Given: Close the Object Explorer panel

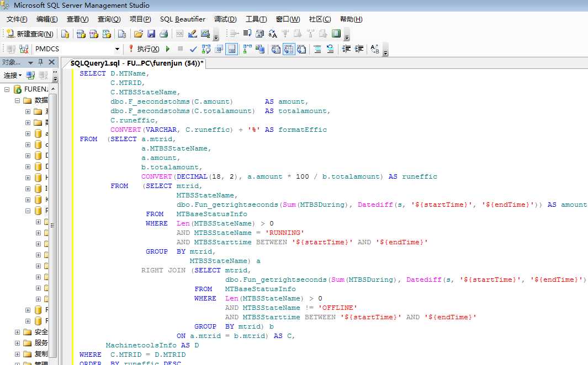Looking at the screenshot, I should pyautogui.click(x=52, y=62).
